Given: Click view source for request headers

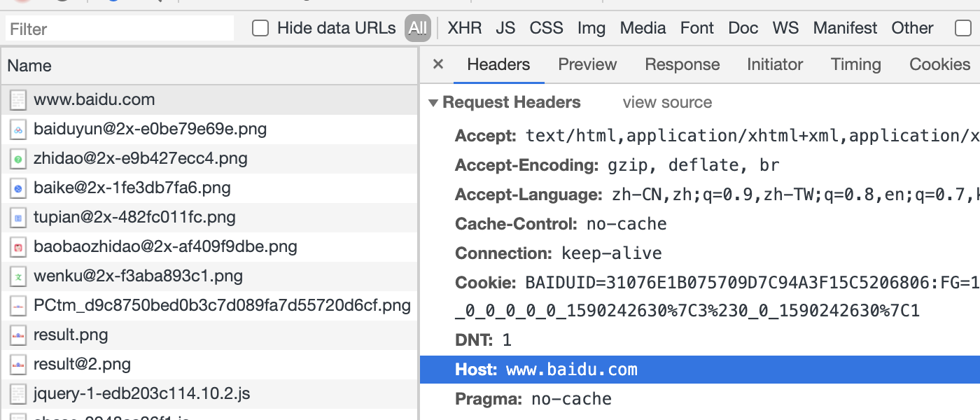Looking at the screenshot, I should 667,103.
